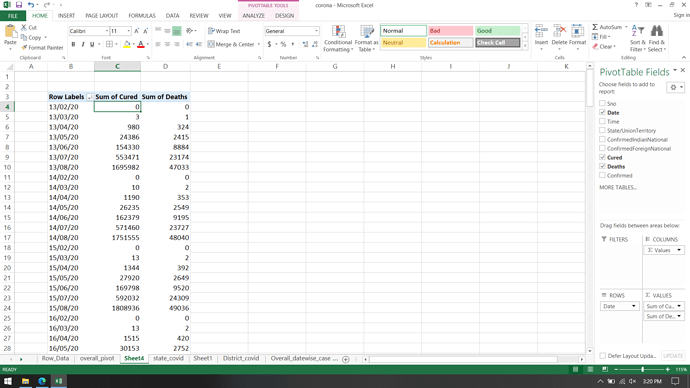Uncheck the Deaths field checkbox
Screen dimensions: 690x388
(602, 166)
